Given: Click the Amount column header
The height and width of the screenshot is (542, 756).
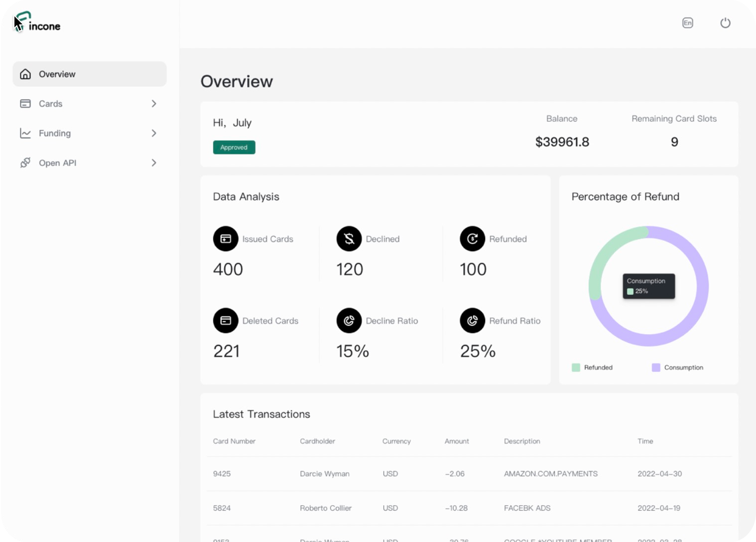Looking at the screenshot, I should pos(457,441).
